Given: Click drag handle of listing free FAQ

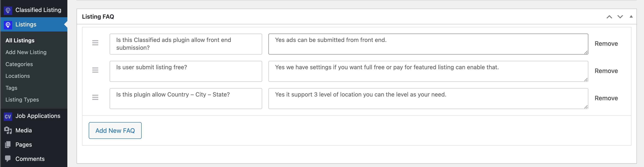Looking at the screenshot, I should [95, 70].
